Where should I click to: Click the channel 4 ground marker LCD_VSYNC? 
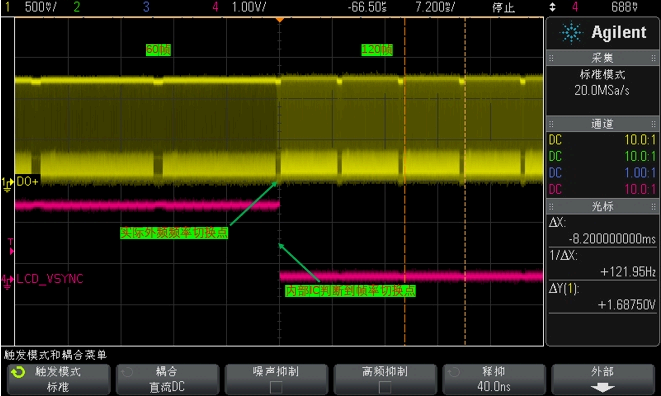coord(42,279)
